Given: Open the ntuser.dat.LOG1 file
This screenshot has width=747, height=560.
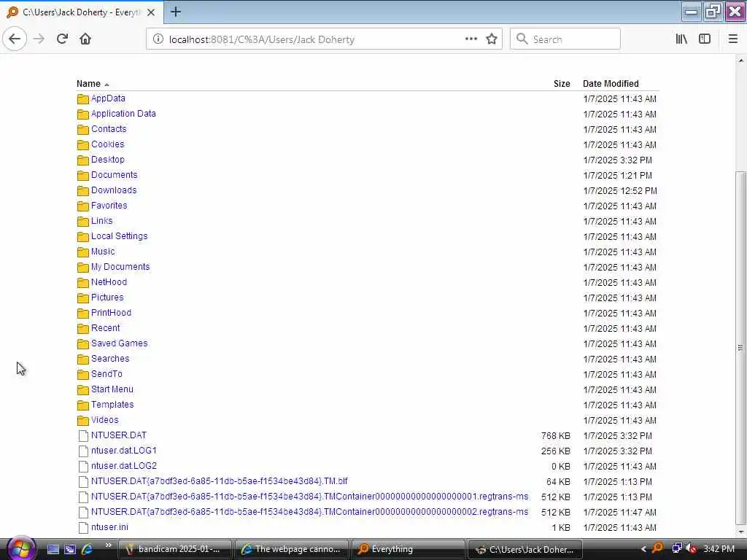Looking at the screenshot, I should point(124,451).
